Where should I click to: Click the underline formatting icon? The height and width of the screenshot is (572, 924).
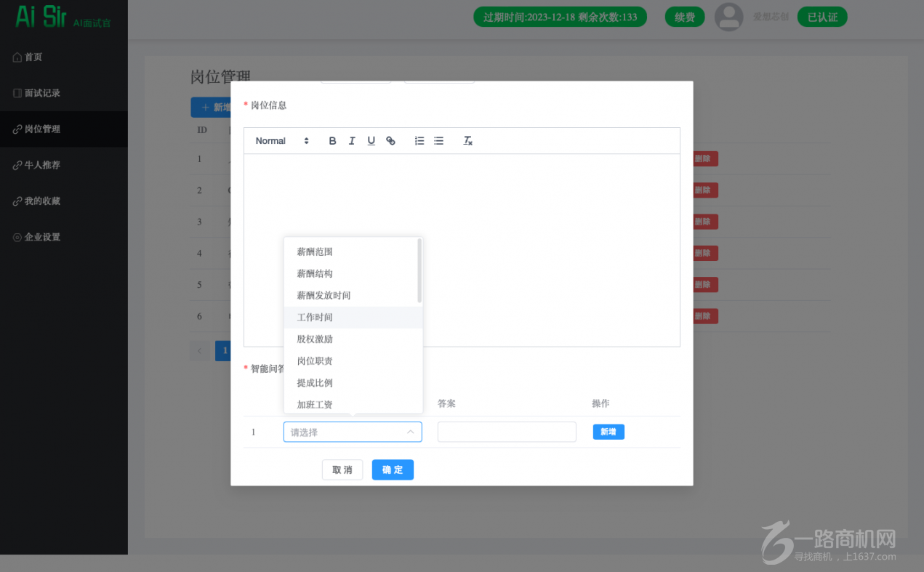click(371, 141)
